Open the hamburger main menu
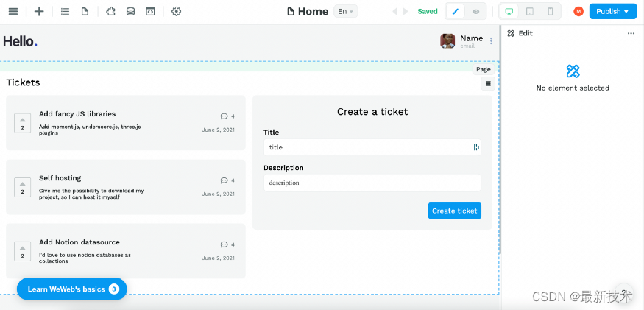This screenshot has height=310, width=644. click(13, 11)
